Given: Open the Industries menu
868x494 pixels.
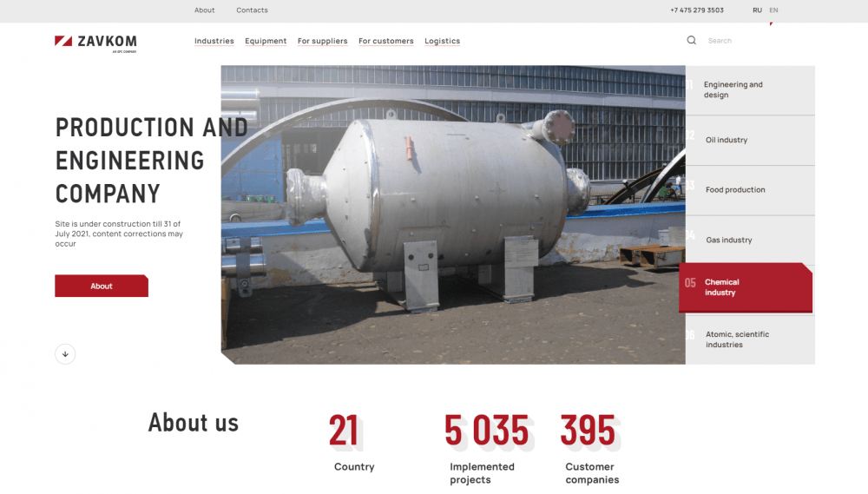Looking at the screenshot, I should (214, 41).
